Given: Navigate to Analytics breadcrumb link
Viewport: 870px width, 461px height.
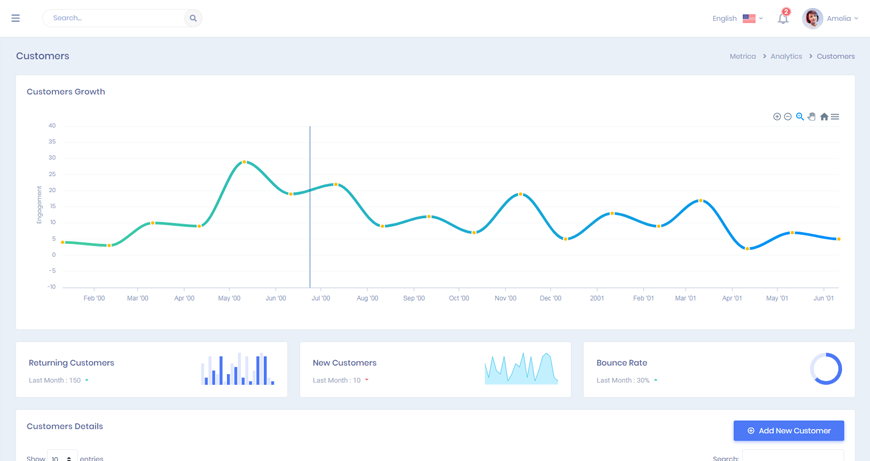Looking at the screenshot, I should pyautogui.click(x=786, y=57).
